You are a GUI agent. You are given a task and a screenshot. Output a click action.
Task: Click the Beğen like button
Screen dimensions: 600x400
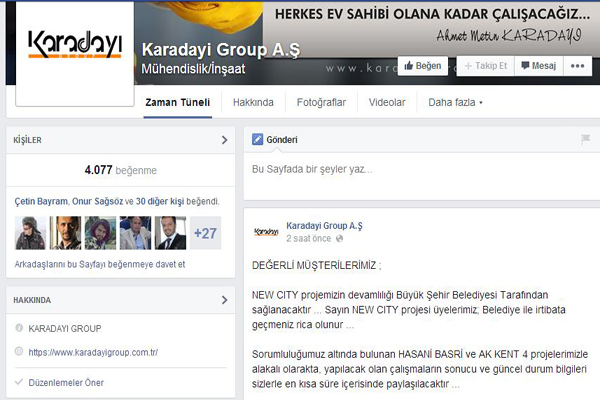[423, 66]
